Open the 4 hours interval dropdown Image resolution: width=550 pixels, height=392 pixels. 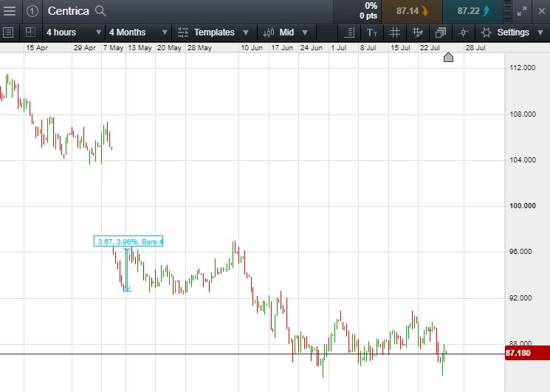(x=74, y=32)
